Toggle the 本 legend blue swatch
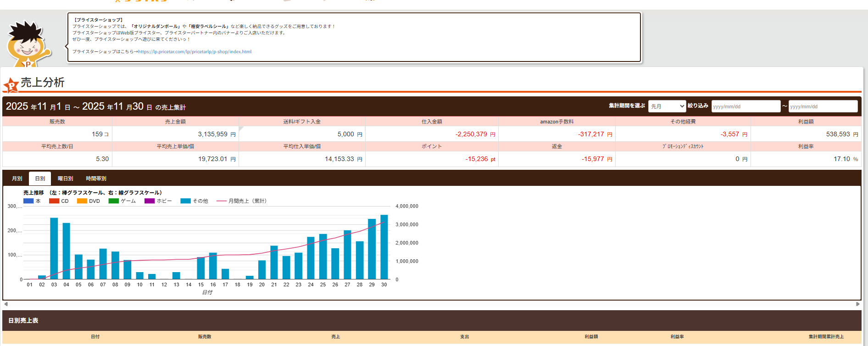 [x=28, y=201]
